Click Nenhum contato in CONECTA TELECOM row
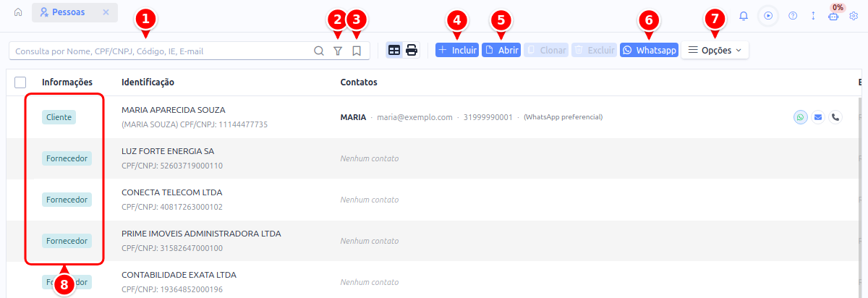Screen dimensions: 868x298 (370, 200)
